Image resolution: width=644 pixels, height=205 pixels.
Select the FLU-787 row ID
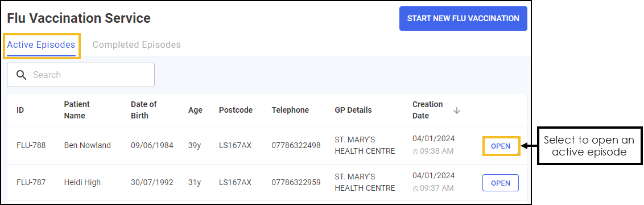click(x=31, y=182)
